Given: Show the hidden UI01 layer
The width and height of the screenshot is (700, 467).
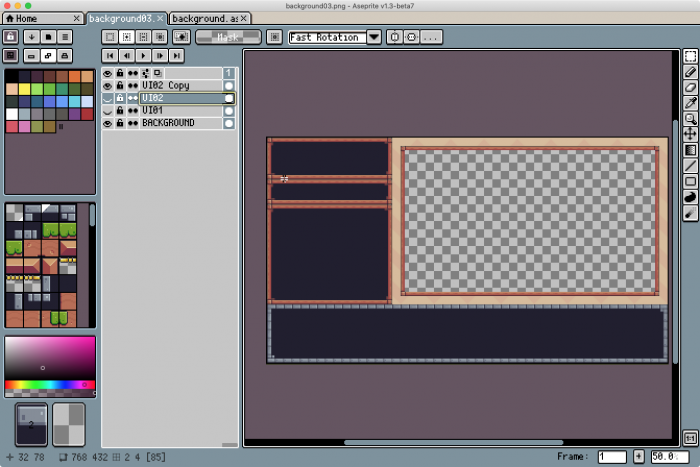Looking at the screenshot, I should pos(108,111).
